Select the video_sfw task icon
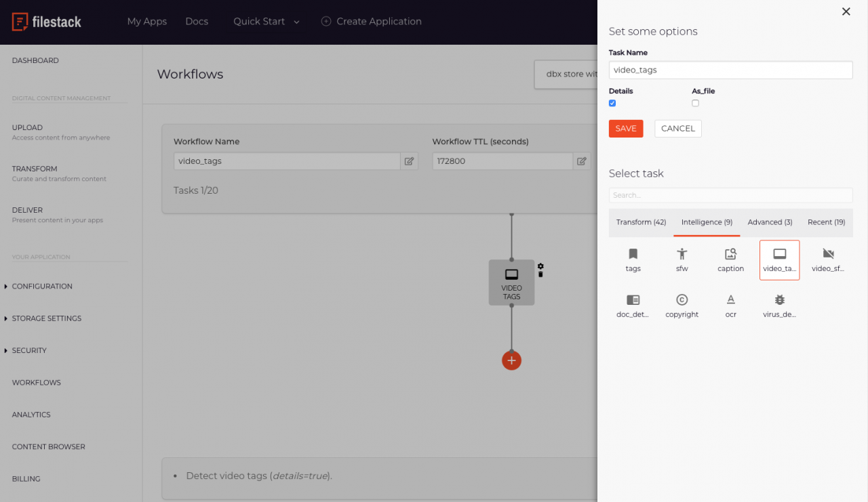The image size is (868, 502). click(x=828, y=259)
